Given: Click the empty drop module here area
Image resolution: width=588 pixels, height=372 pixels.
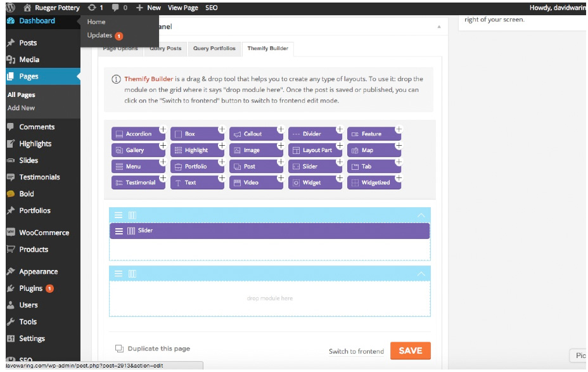Looking at the screenshot, I should tap(269, 298).
